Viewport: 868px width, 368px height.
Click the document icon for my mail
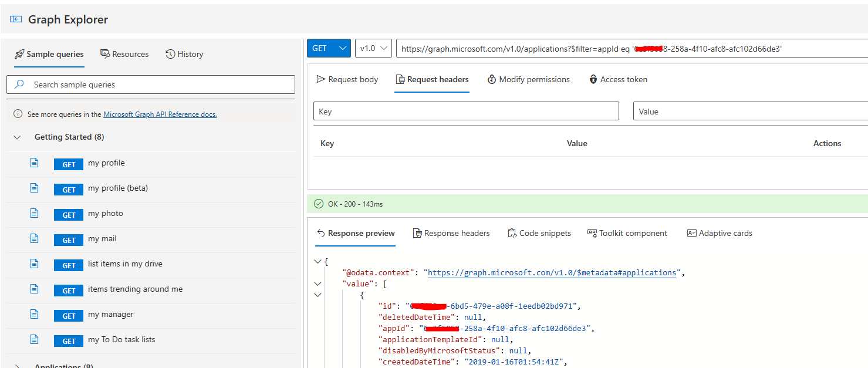34,239
